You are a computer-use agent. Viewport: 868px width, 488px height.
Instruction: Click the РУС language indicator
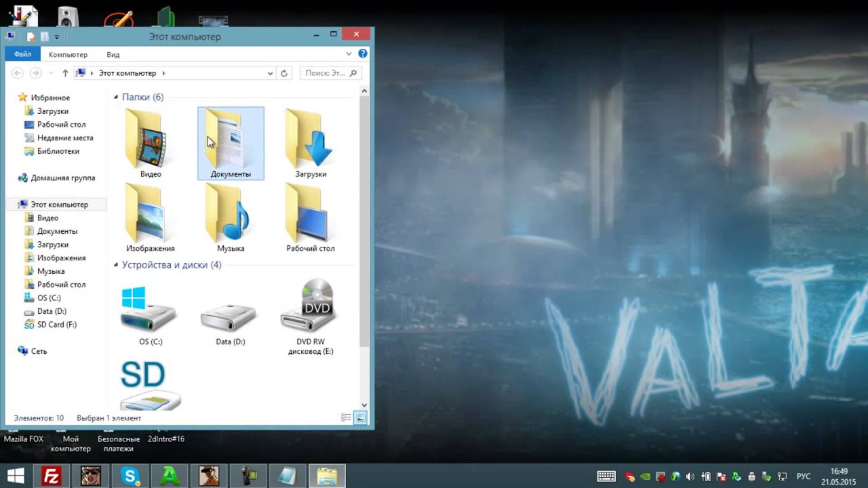pyautogui.click(x=804, y=476)
